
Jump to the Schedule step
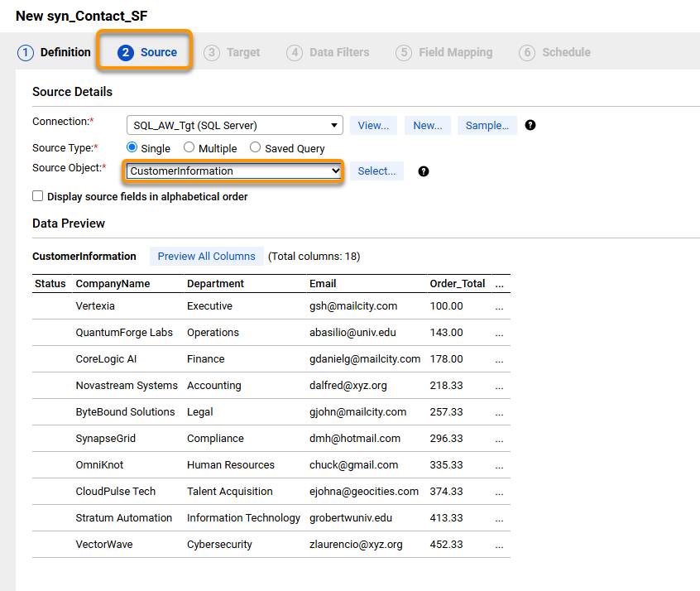pyautogui.click(x=554, y=52)
